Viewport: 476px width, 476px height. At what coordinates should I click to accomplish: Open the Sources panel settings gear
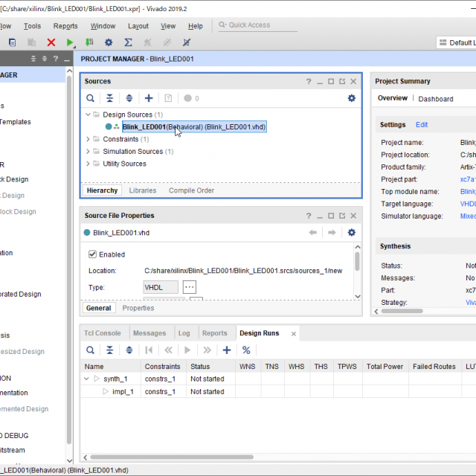point(352,98)
